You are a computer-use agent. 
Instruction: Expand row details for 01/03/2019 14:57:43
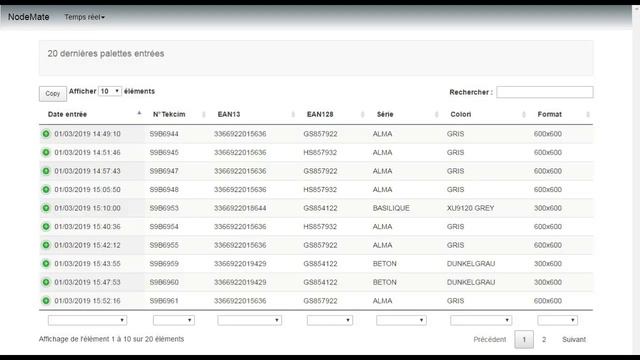click(x=46, y=171)
